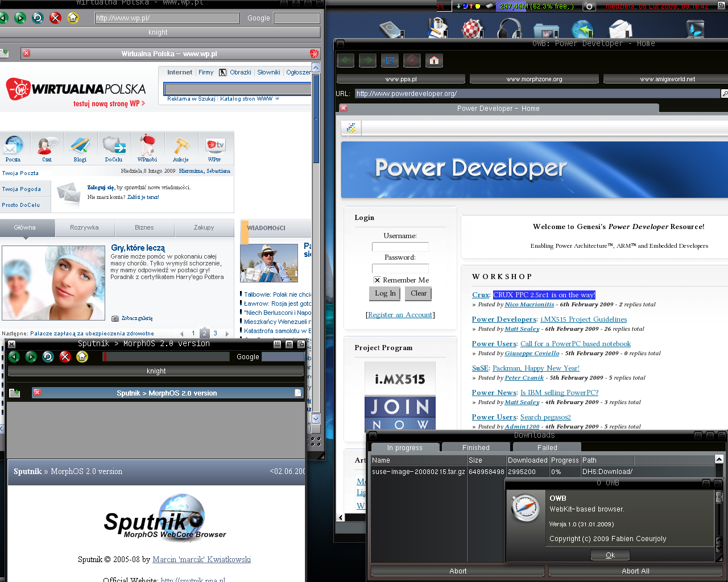The image size is (728, 582).
Task: Click Ok in the OWB about dialog
Action: point(610,555)
